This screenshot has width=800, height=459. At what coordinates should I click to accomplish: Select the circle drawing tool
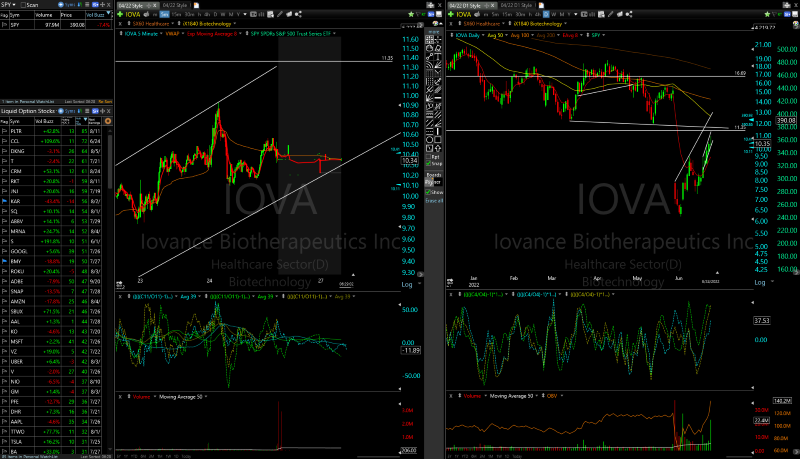[x=430, y=139]
